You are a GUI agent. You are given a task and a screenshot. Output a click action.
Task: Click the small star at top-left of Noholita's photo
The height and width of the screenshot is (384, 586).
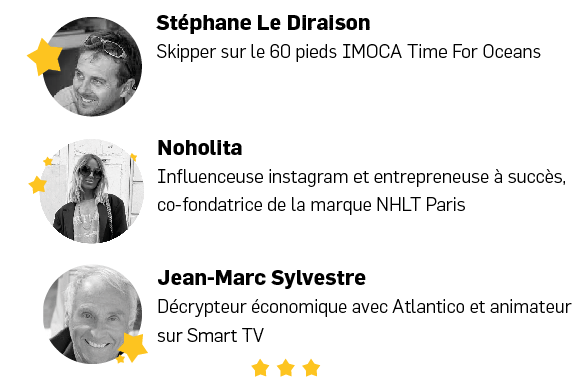pos(48,161)
